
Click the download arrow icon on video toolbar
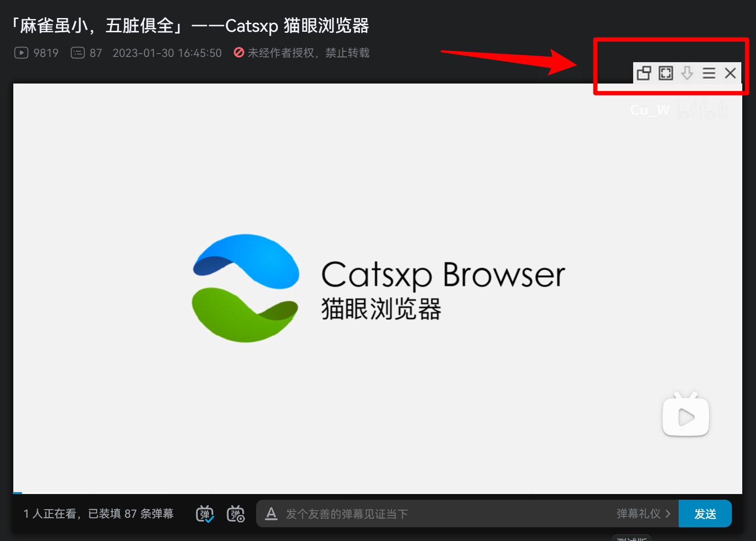coord(687,73)
